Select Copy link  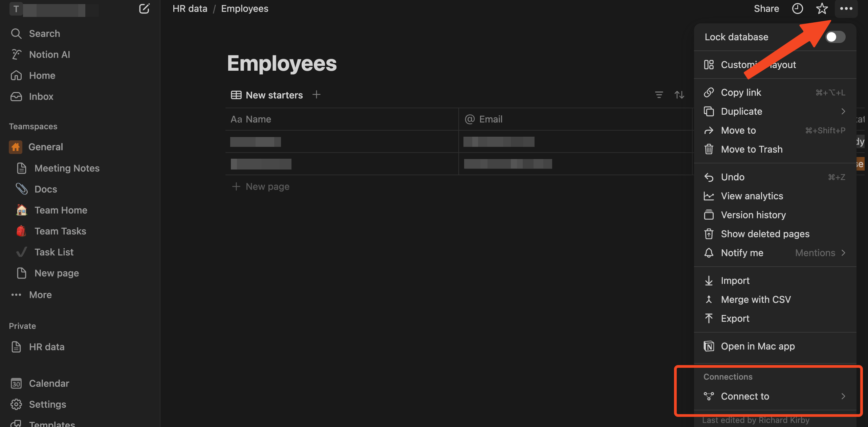click(775, 92)
